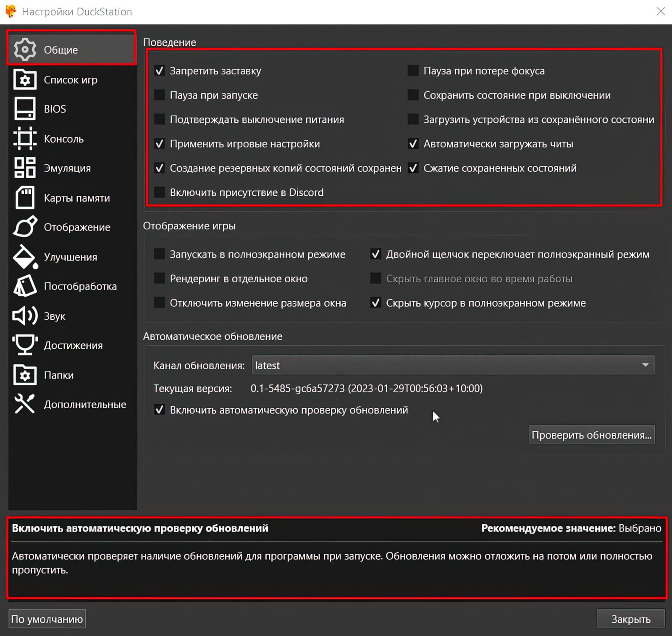The image size is (672, 636).
Task: Check Пауза при потере фокуса
Action: (413, 71)
